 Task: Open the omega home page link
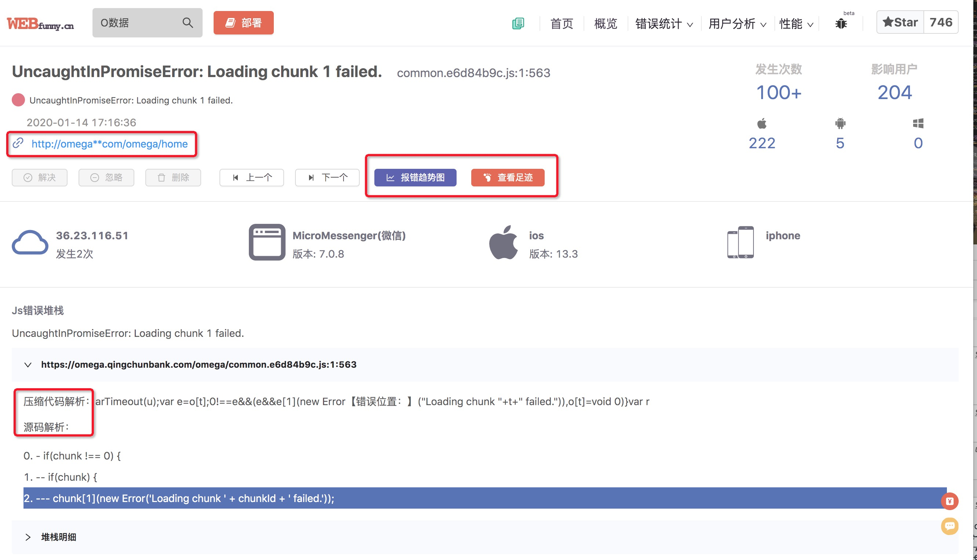[110, 144]
